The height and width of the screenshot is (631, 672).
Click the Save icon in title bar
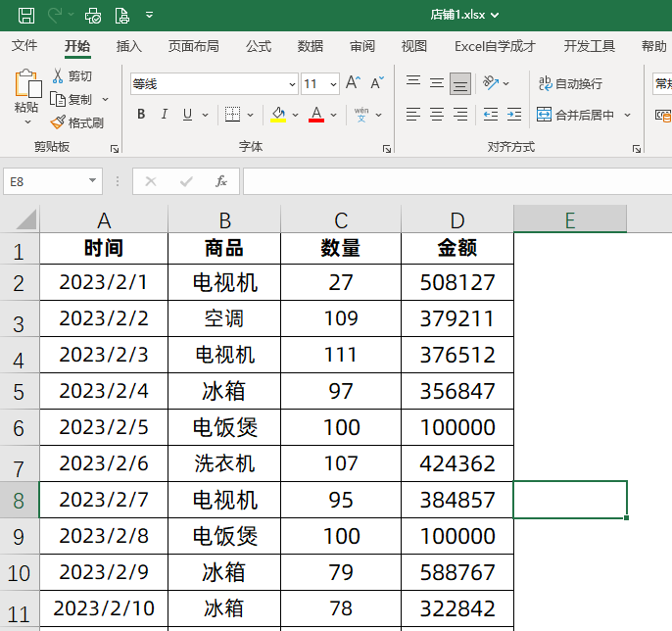(26, 15)
